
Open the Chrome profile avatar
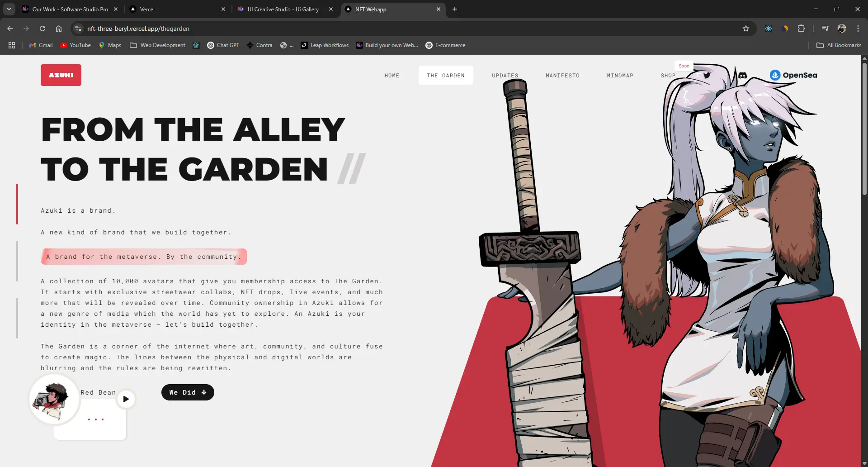(x=842, y=29)
